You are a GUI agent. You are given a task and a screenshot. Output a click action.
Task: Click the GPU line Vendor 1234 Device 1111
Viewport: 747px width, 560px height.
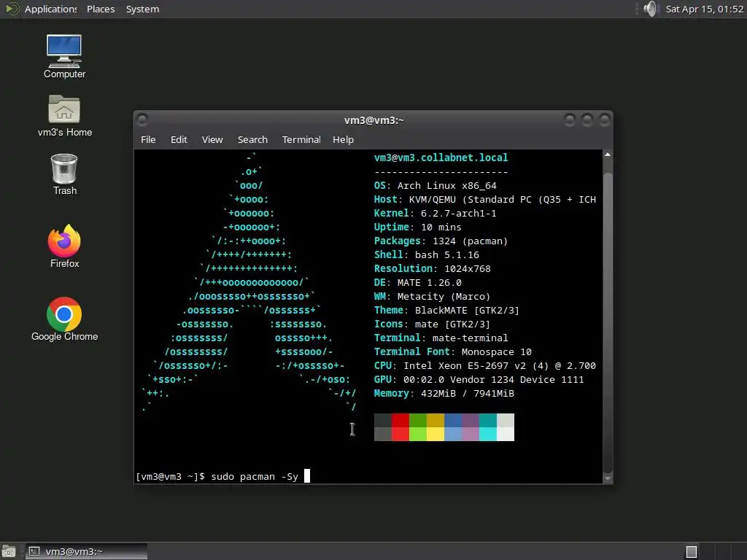coord(479,379)
